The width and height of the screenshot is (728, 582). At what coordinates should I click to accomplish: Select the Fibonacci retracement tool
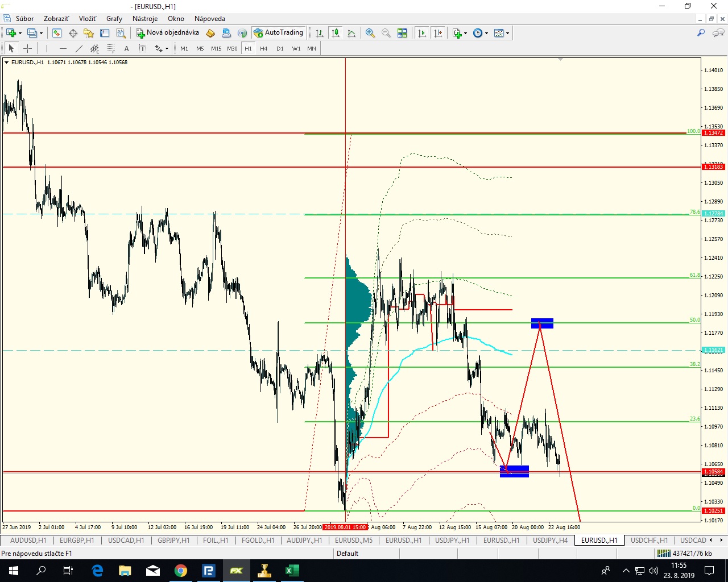pos(111,48)
